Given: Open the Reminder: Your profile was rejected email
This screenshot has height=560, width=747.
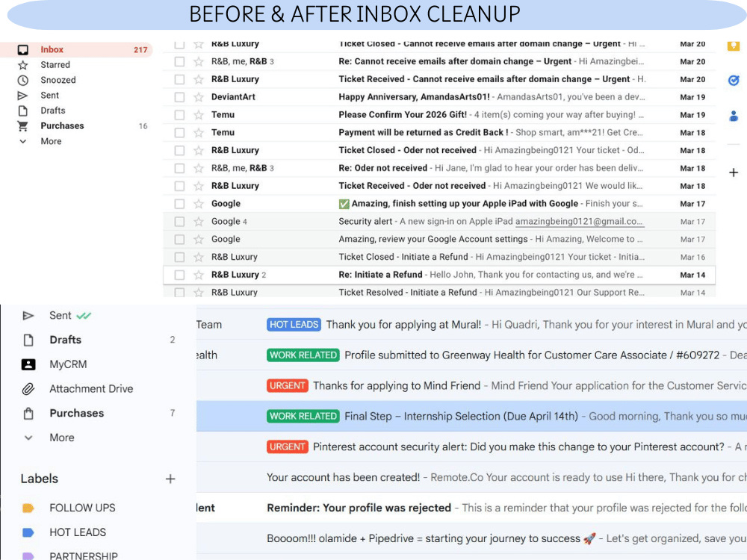Looking at the screenshot, I should tap(471, 508).
